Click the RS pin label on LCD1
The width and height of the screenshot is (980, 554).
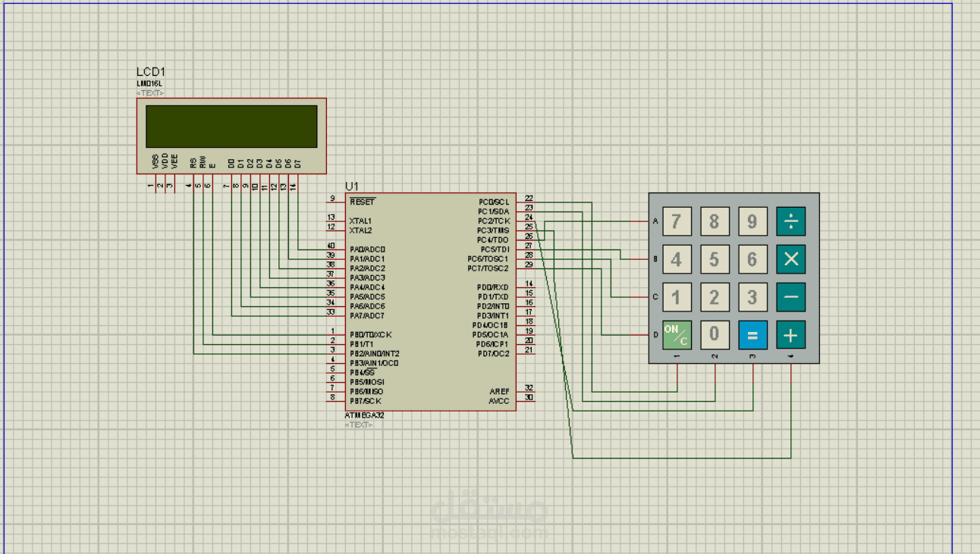click(193, 163)
